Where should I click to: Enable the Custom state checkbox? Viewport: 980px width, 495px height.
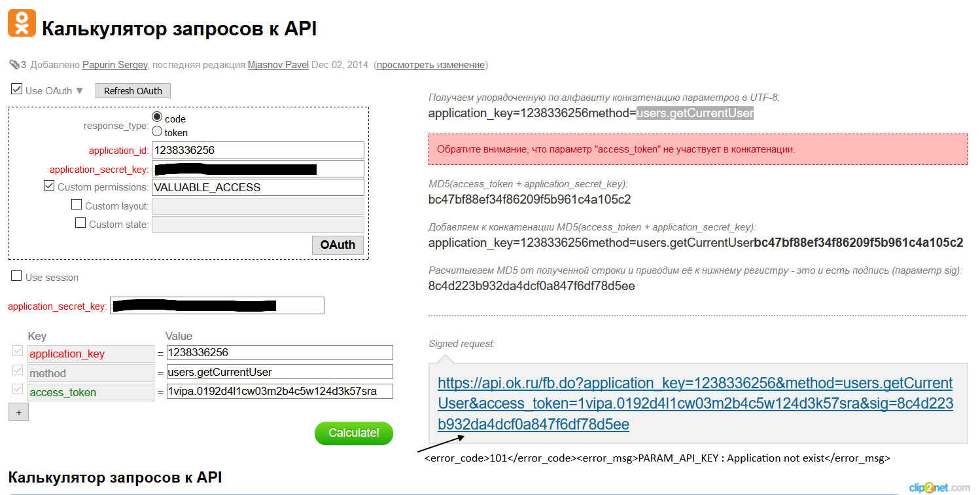pyautogui.click(x=80, y=223)
